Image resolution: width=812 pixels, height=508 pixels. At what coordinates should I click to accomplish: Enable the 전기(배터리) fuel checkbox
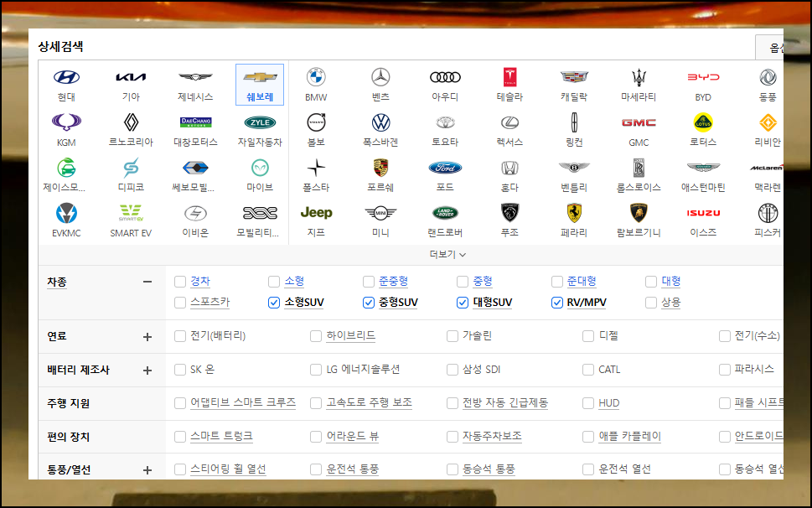point(180,336)
